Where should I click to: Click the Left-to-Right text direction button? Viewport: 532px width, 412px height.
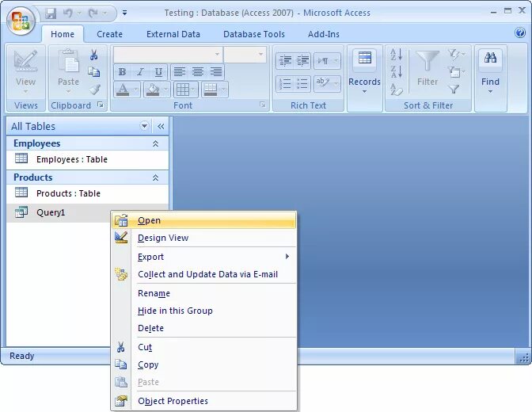(327, 61)
